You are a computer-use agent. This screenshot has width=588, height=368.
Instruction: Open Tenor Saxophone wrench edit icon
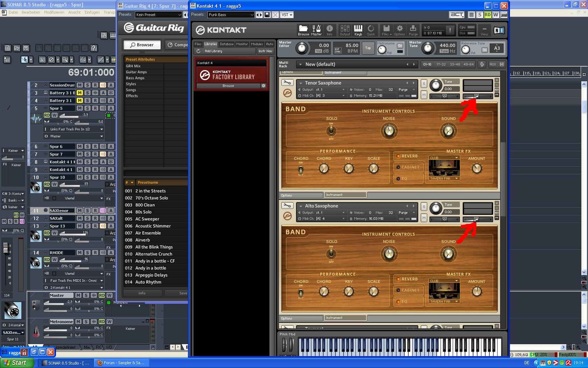287,83
